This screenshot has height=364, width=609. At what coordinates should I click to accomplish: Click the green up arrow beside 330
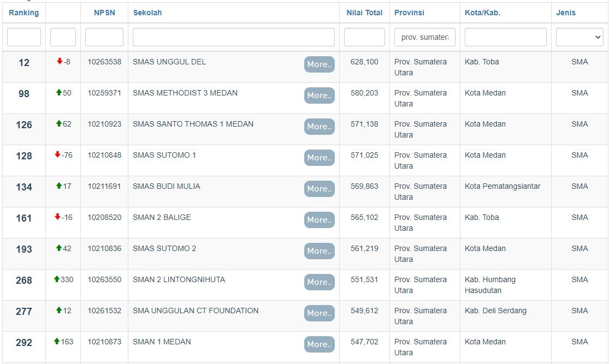tap(57, 279)
